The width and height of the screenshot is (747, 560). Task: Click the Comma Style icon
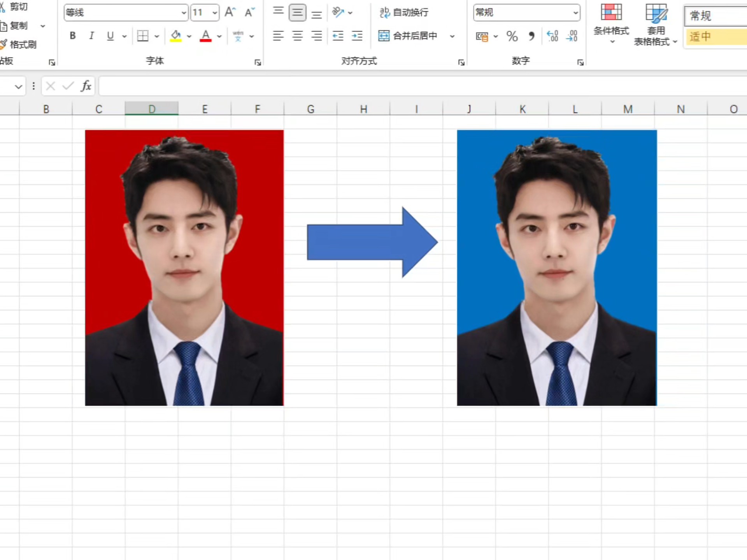[531, 37]
